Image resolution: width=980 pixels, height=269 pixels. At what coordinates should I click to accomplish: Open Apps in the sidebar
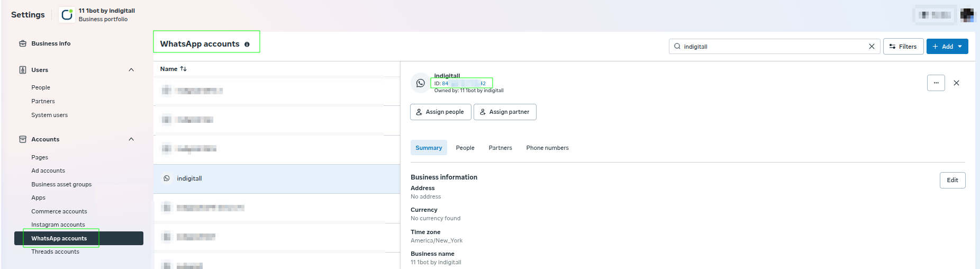[x=38, y=198]
